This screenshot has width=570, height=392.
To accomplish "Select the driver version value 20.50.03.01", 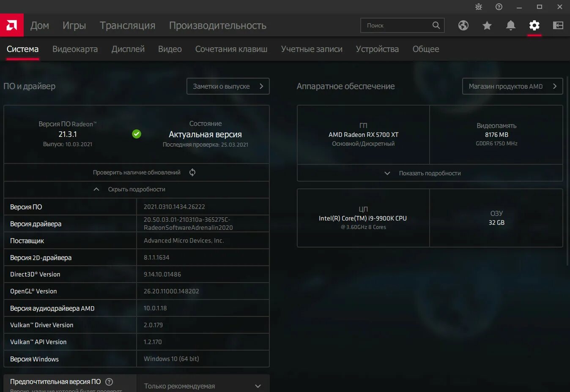I will 188,223.
